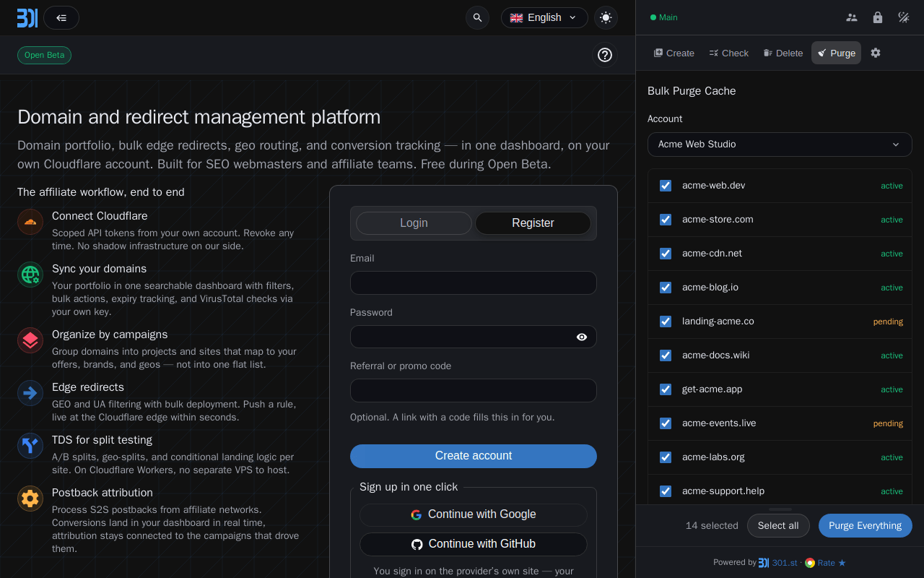Click the Edge redirects arrow icon

click(30, 393)
